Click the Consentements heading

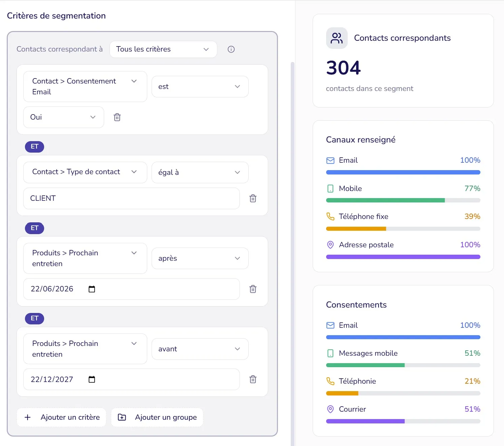tap(356, 305)
